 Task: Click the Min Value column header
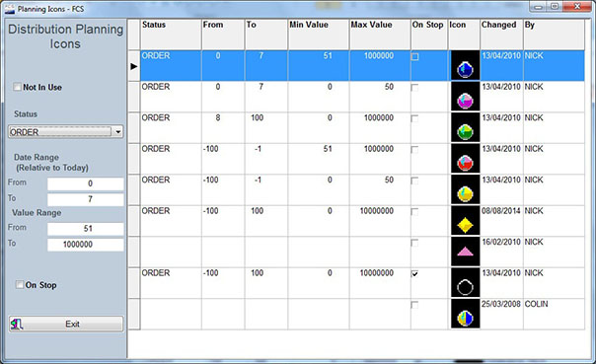coord(319,35)
